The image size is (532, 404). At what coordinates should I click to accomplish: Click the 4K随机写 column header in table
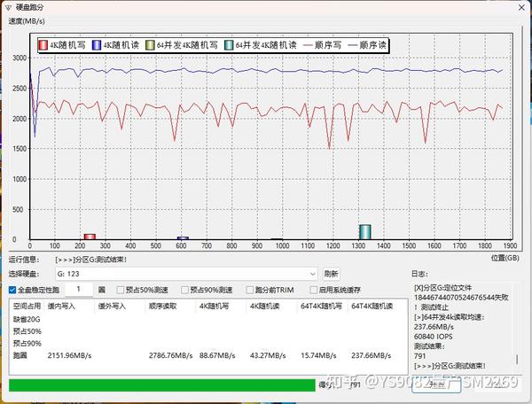coord(214,306)
